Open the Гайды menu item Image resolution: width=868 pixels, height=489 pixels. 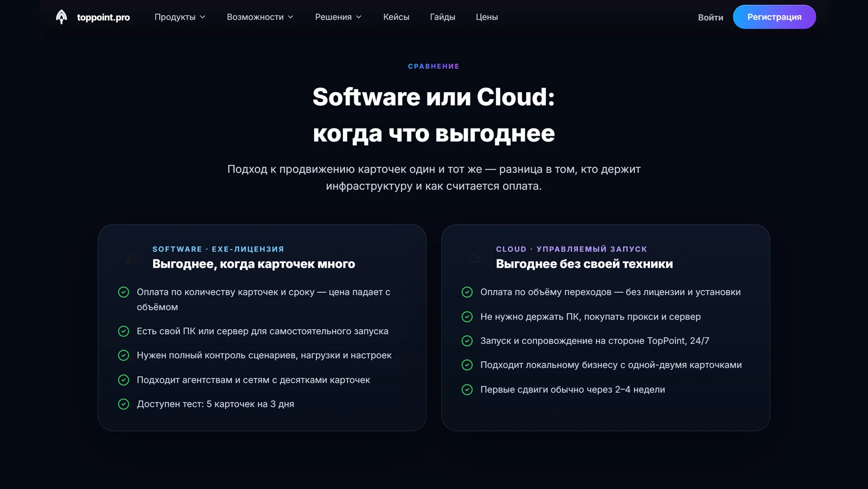pyautogui.click(x=443, y=17)
